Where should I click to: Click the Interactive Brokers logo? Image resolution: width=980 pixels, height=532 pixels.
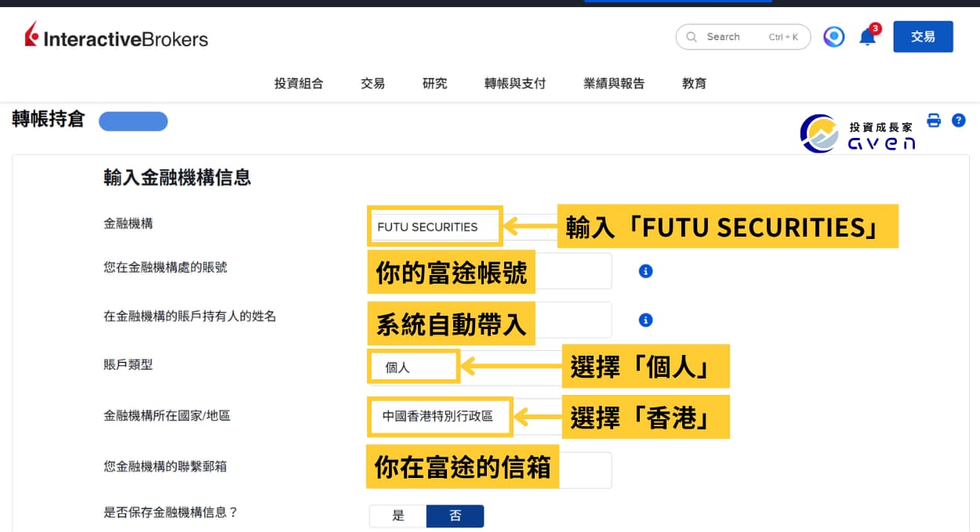click(116, 36)
